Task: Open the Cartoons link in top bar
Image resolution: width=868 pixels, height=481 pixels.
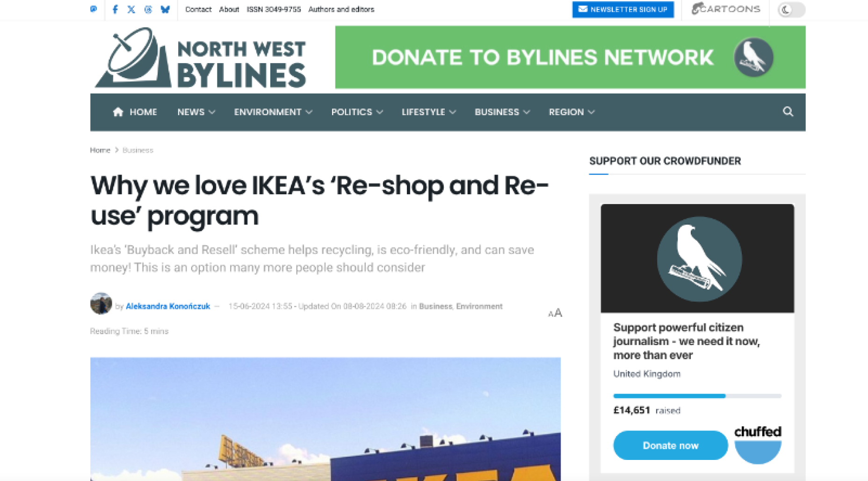Action: (726, 9)
